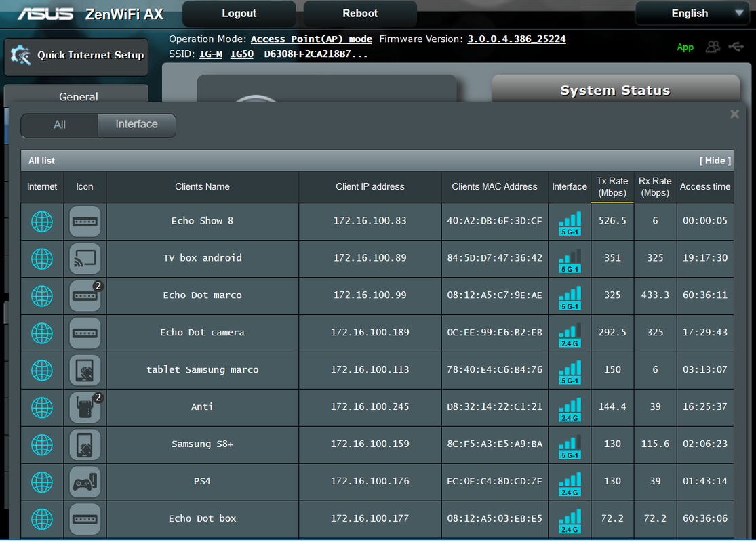
Task: Click the client name PS4
Action: 203,481
